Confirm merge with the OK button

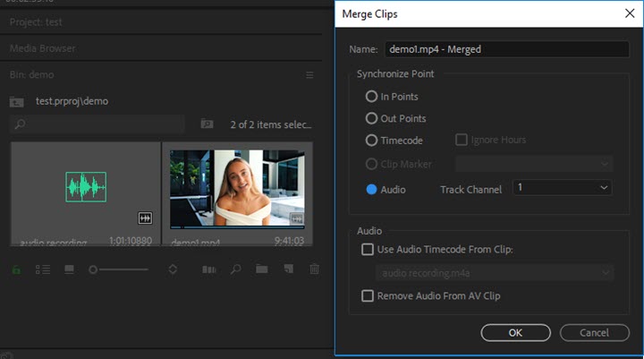coord(515,332)
